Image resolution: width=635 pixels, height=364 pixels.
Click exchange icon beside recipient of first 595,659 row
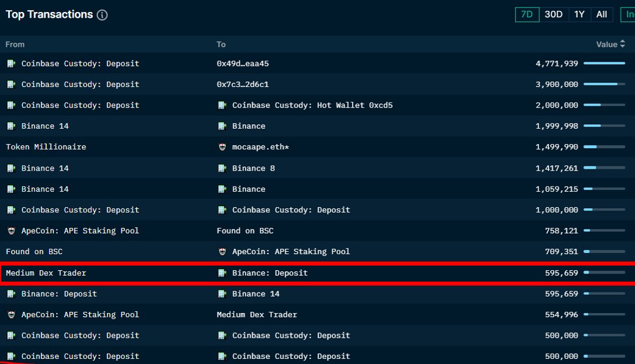click(x=222, y=273)
